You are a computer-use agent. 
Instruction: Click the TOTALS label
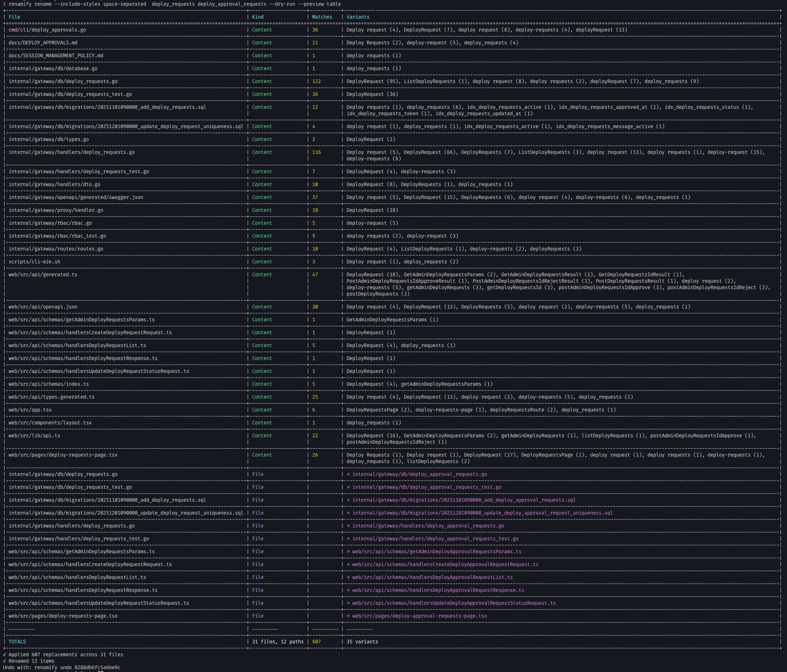coord(17,642)
